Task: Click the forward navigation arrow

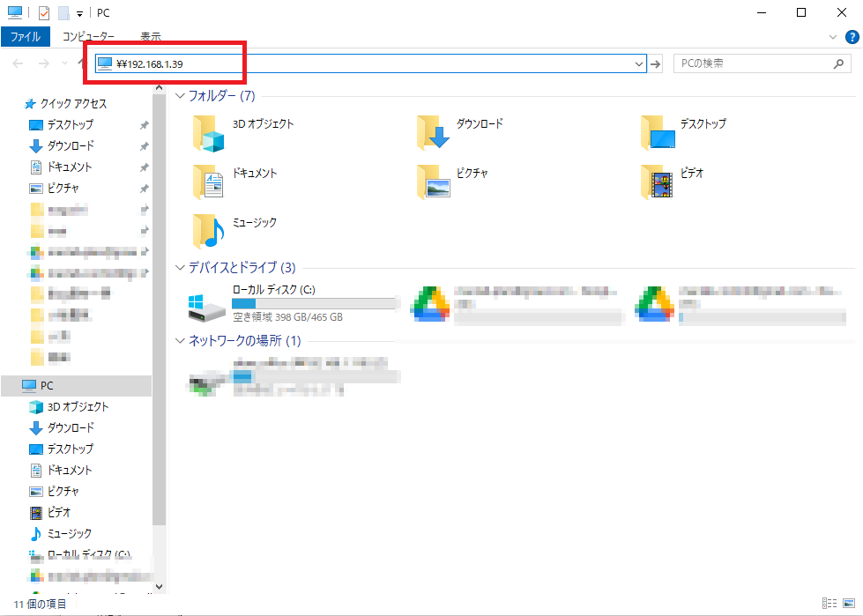Action: 43,63
